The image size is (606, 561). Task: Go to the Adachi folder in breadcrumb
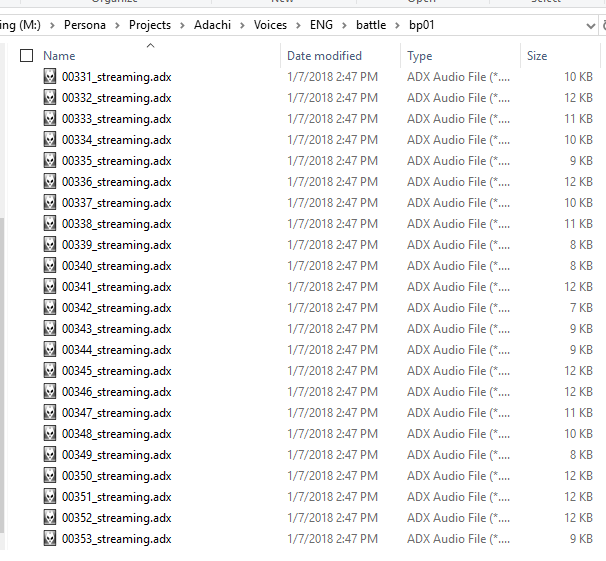click(x=213, y=24)
